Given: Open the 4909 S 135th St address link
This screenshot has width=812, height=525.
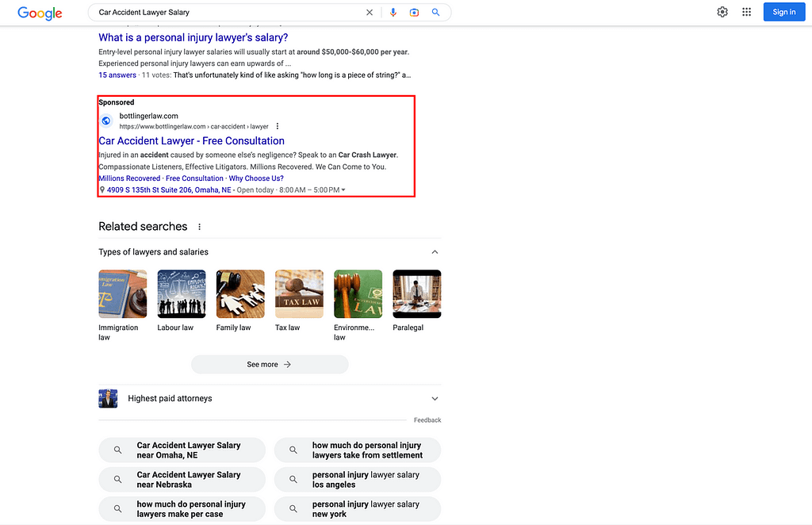Looking at the screenshot, I should click(x=169, y=190).
